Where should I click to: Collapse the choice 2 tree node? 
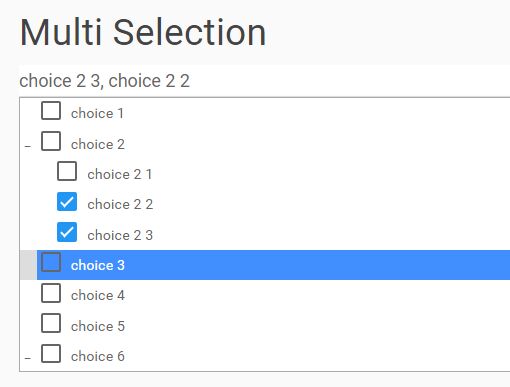pyautogui.click(x=28, y=146)
